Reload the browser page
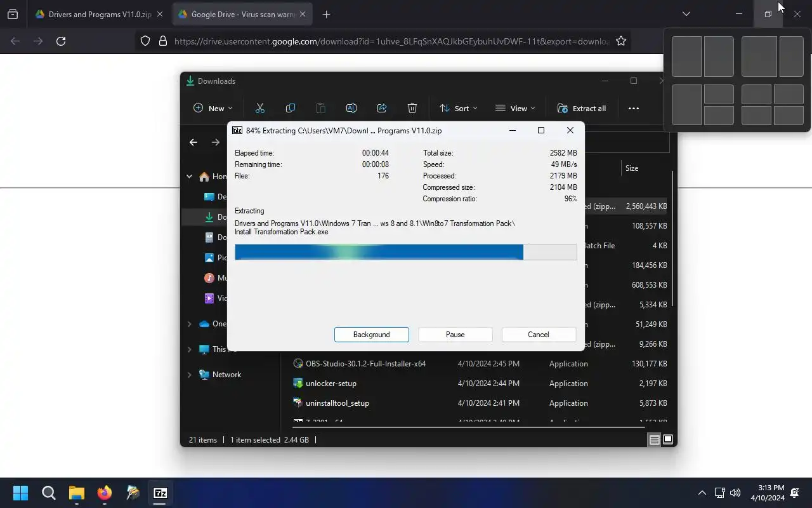This screenshot has height=508, width=812. pos(61,41)
